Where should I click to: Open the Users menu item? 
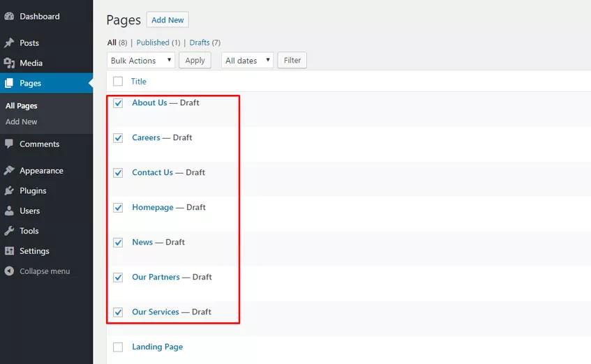pos(29,211)
